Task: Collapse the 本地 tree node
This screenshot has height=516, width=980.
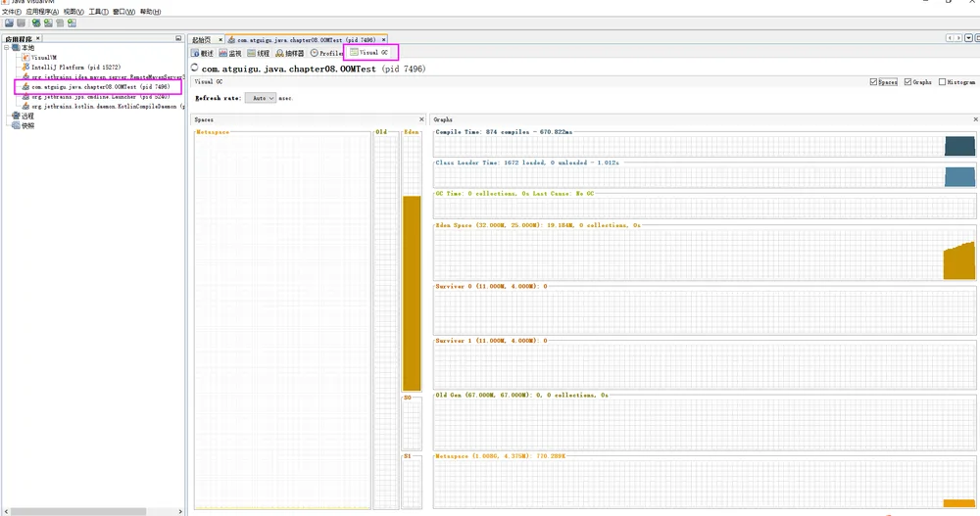Action: pos(7,47)
